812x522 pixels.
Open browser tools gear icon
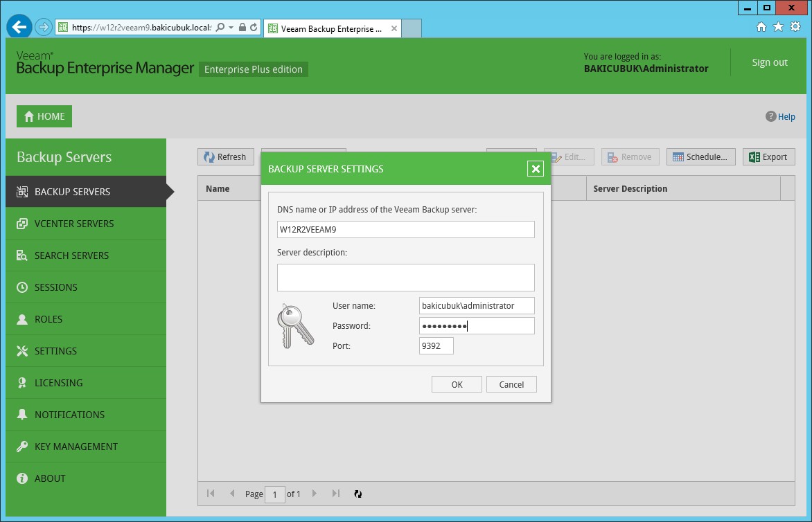point(795,27)
